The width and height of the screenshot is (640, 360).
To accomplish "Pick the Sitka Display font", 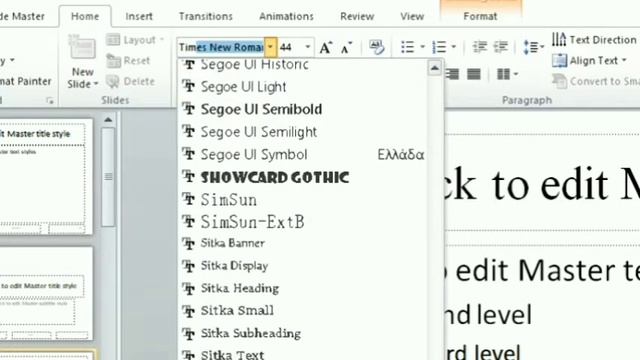I will pyautogui.click(x=302, y=266).
